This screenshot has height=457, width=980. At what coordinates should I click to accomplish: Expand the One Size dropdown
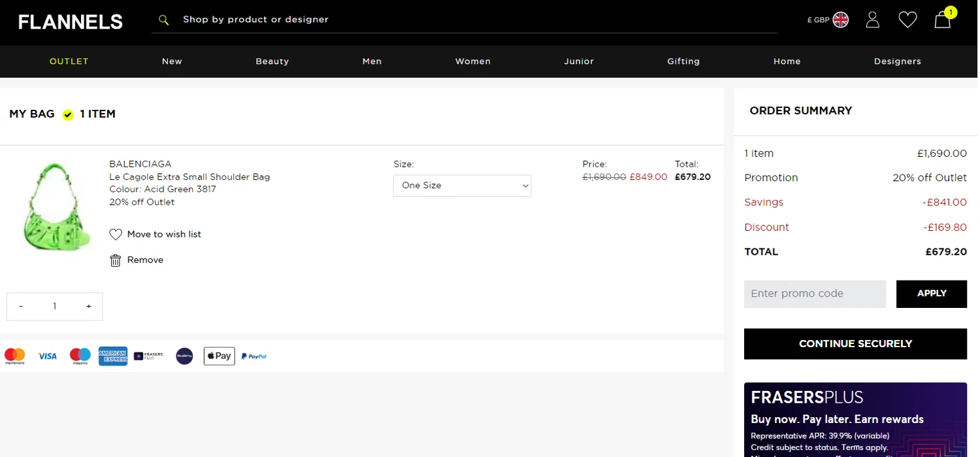tap(462, 186)
